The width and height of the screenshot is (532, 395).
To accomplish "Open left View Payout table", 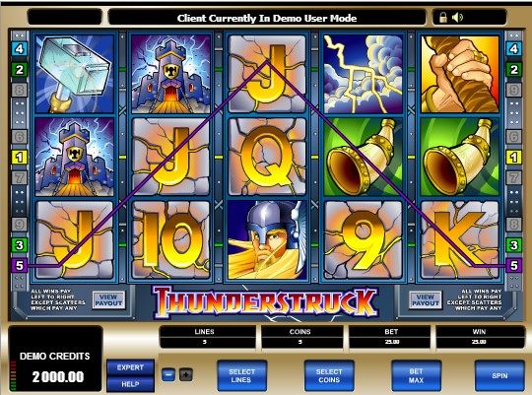I will [x=108, y=300].
